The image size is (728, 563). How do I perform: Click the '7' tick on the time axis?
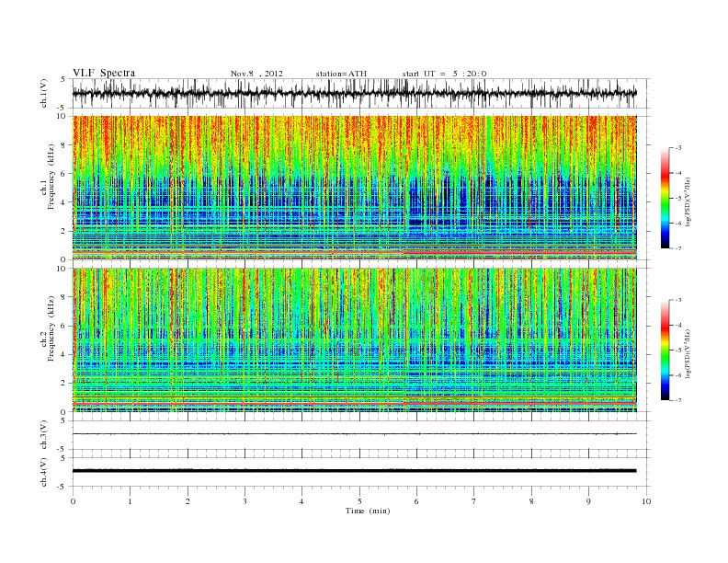[x=474, y=501]
